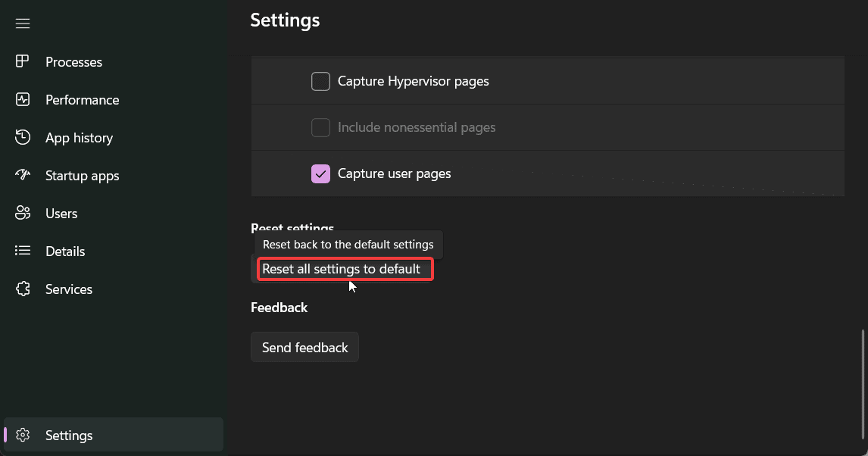Screen dimensions: 868x456
Task: Click the Performance pulse icon
Action: click(x=23, y=100)
